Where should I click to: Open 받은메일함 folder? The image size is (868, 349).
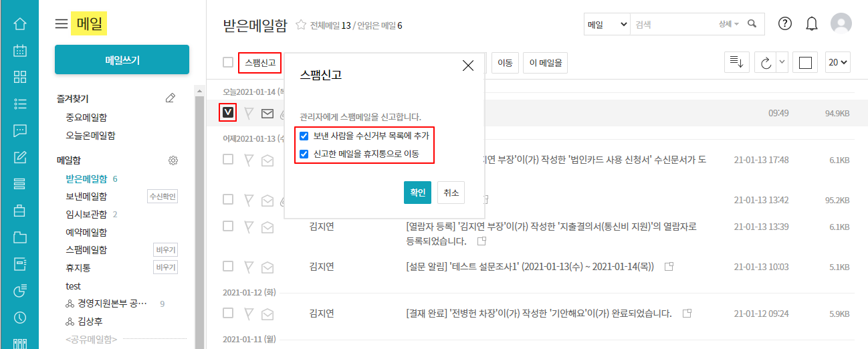86,179
